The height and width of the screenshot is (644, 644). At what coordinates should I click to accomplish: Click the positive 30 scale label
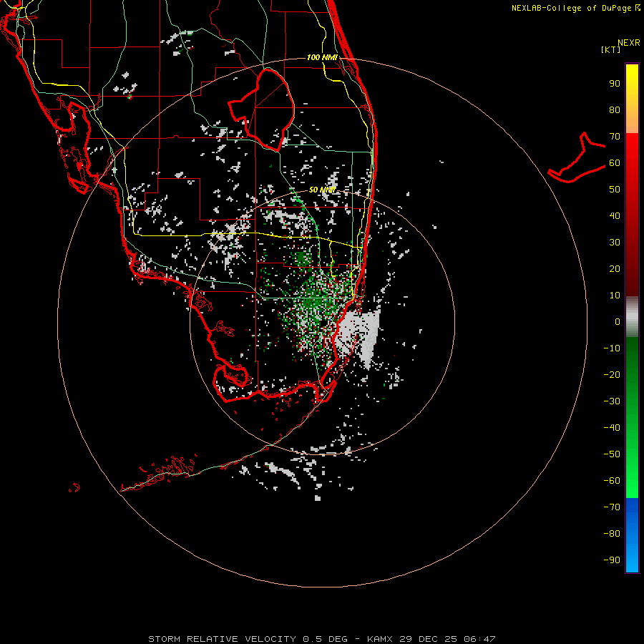point(615,243)
